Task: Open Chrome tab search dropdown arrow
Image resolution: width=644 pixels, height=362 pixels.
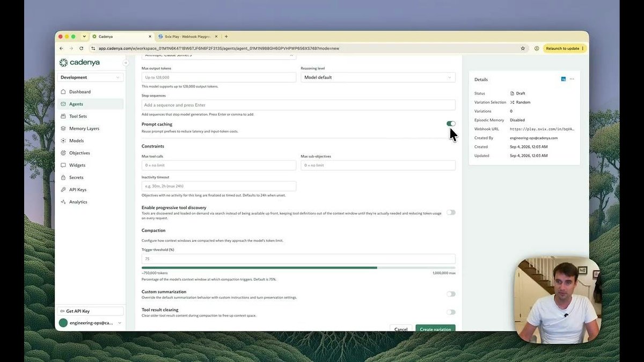Action: (x=84, y=36)
